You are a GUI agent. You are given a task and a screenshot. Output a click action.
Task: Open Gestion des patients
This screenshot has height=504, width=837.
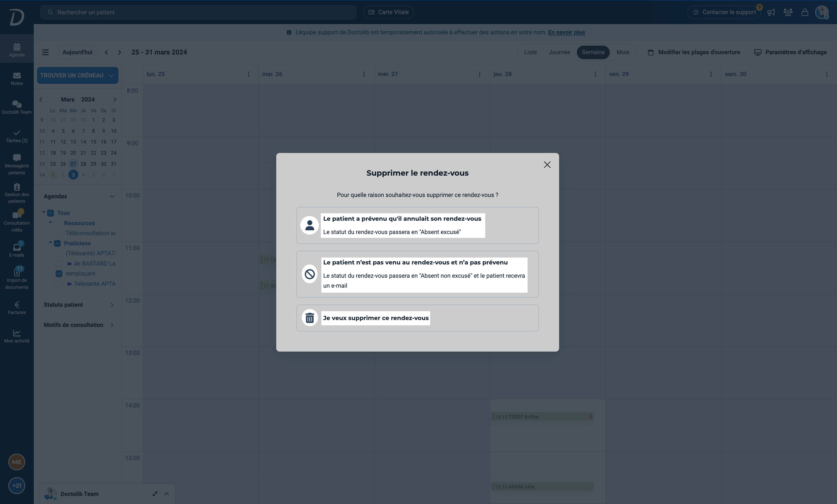[17, 193]
